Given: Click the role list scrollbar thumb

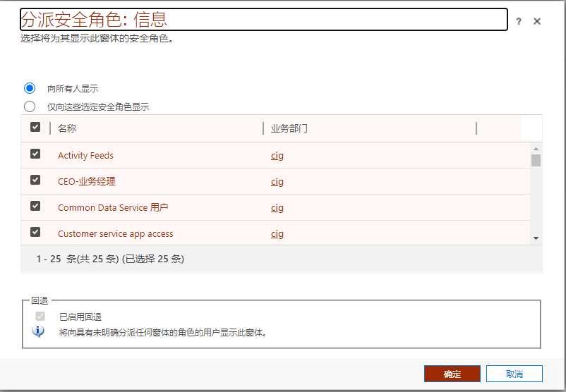Looking at the screenshot, I should [x=536, y=161].
